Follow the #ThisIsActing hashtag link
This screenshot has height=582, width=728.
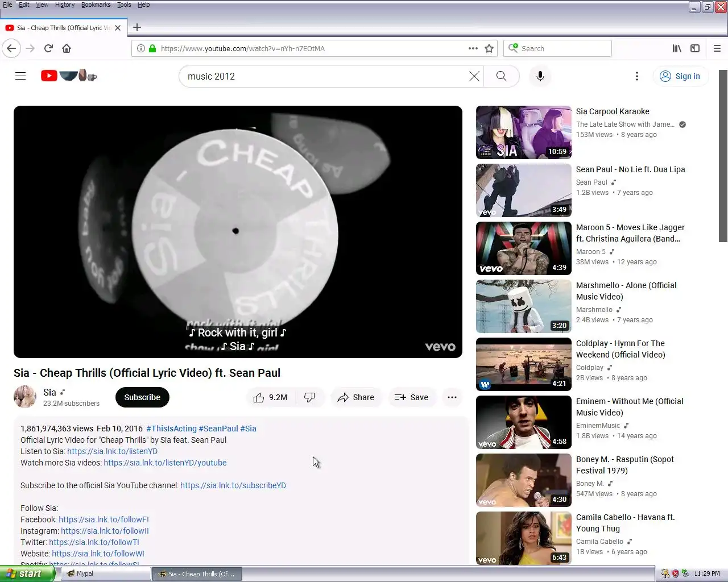171,429
